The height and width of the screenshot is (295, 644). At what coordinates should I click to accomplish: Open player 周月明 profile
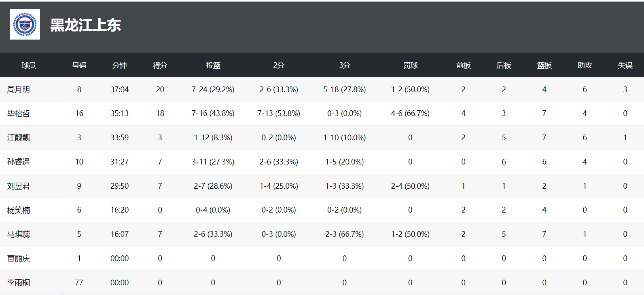(19, 89)
